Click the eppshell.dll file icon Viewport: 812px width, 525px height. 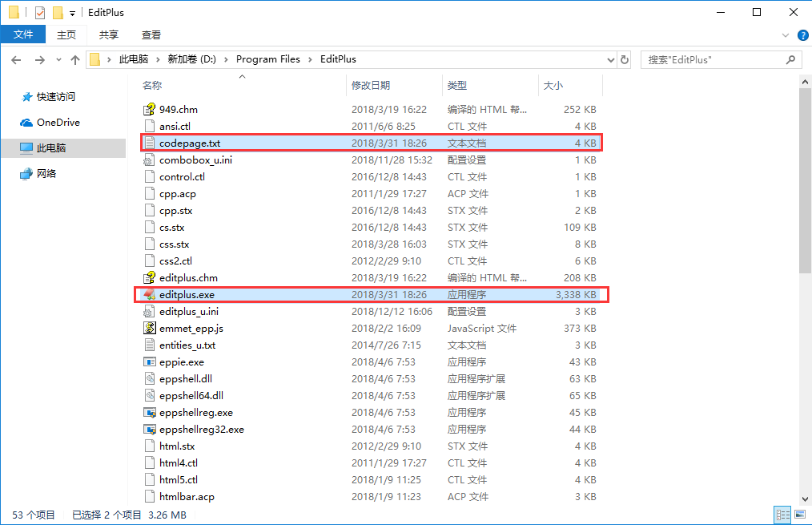click(x=149, y=379)
